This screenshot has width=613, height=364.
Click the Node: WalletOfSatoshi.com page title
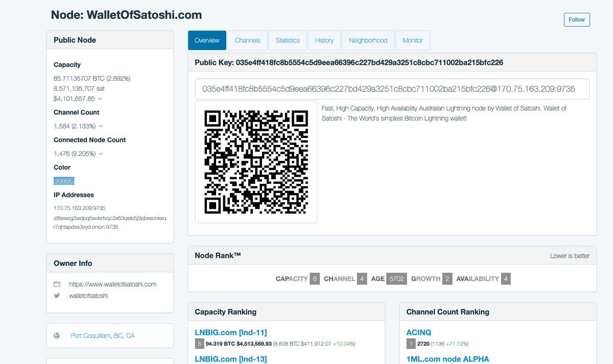coord(126,15)
